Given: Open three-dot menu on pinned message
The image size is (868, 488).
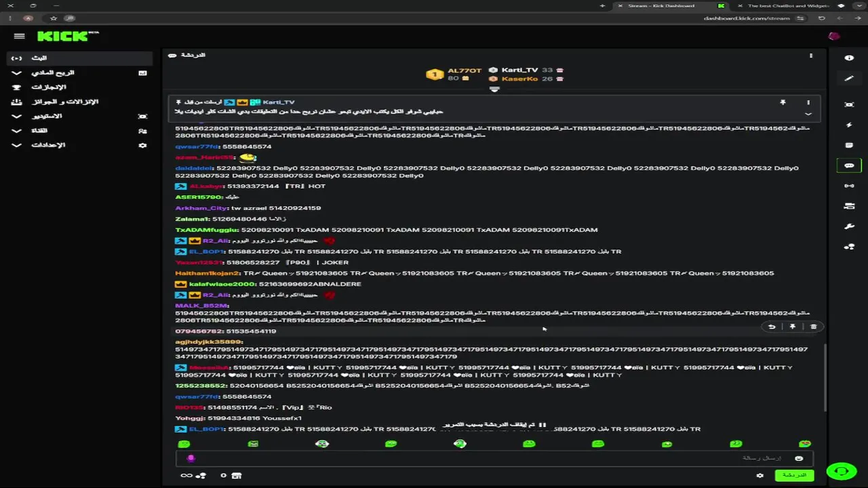Looking at the screenshot, I should tap(808, 102).
